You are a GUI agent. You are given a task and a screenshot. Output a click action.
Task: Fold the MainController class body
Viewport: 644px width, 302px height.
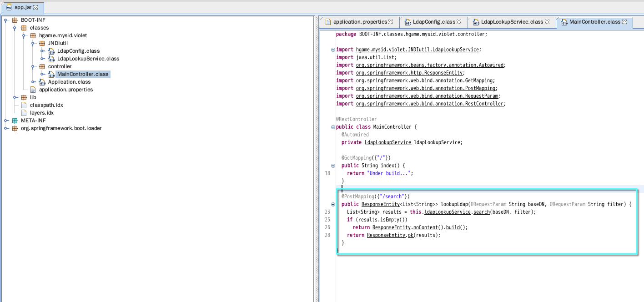tap(333, 127)
